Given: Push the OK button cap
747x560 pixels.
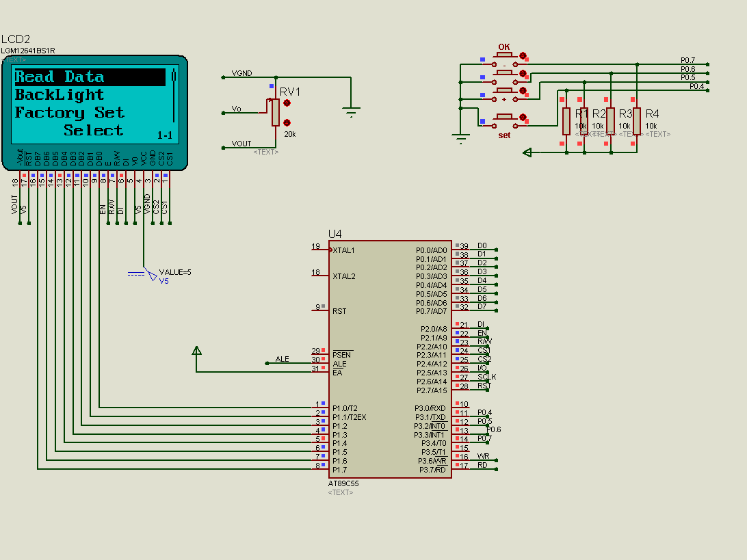Looking at the screenshot, I should pos(504,55).
